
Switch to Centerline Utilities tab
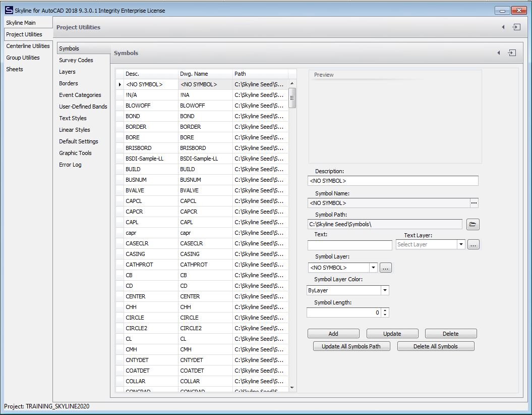(28, 46)
